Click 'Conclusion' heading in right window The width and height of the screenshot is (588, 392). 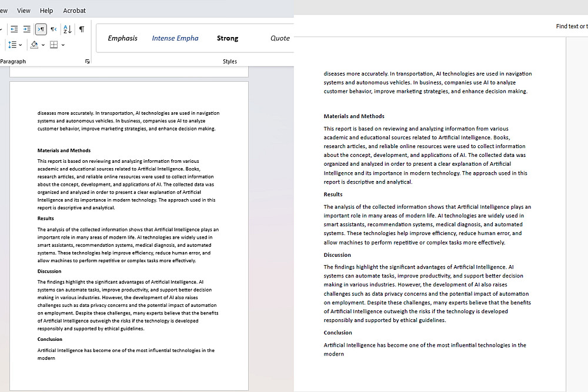338,333
